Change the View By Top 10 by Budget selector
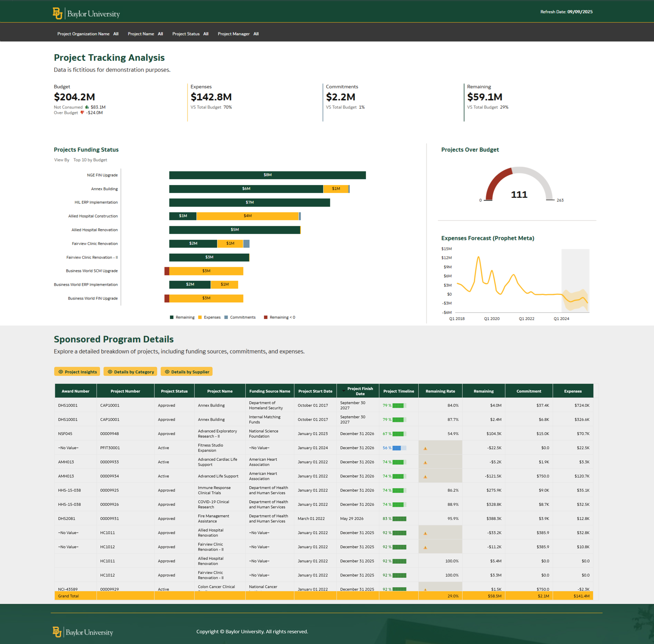654x644 pixels. pyautogui.click(x=90, y=160)
